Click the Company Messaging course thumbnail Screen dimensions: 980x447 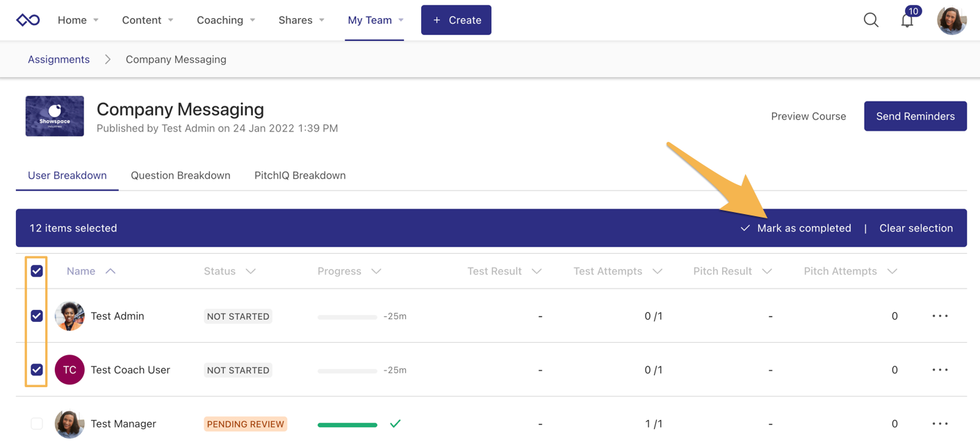(55, 116)
